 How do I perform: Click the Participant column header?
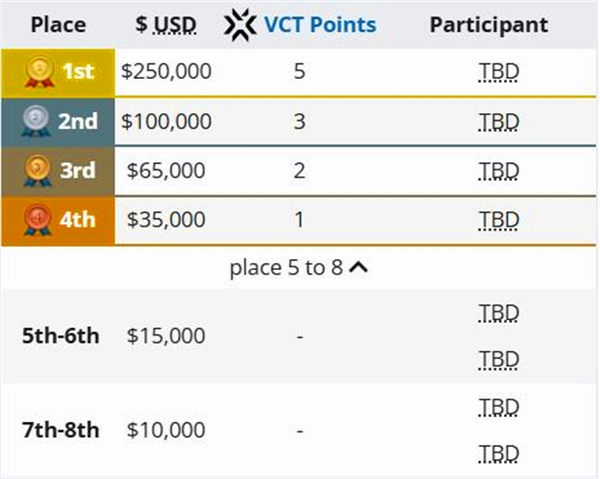[488, 24]
